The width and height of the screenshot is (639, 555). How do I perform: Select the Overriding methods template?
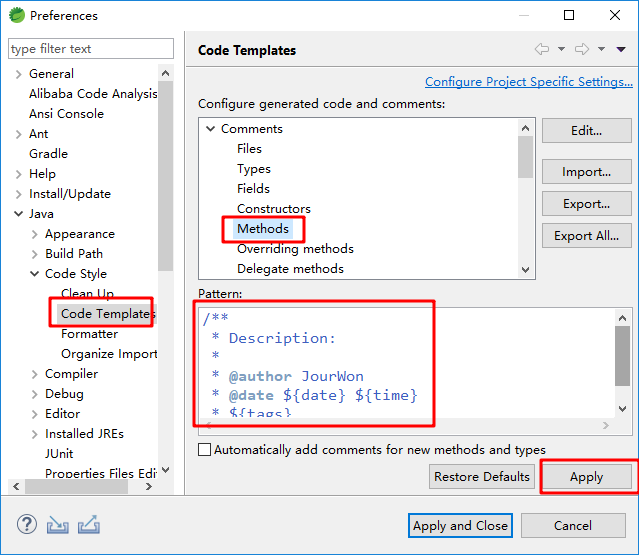(x=295, y=249)
